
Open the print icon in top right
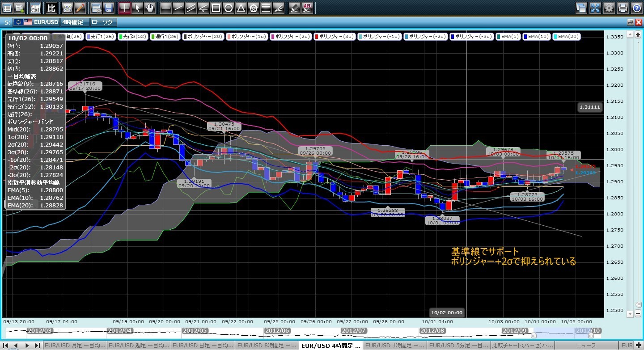coord(623,8)
